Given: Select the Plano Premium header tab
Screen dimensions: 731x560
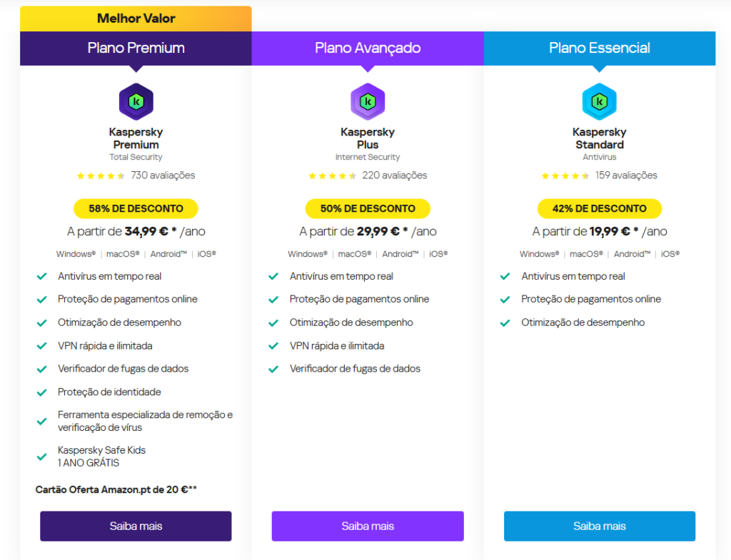Looking at the screenshot, I should pyautogui.click(x=136, y=49).
